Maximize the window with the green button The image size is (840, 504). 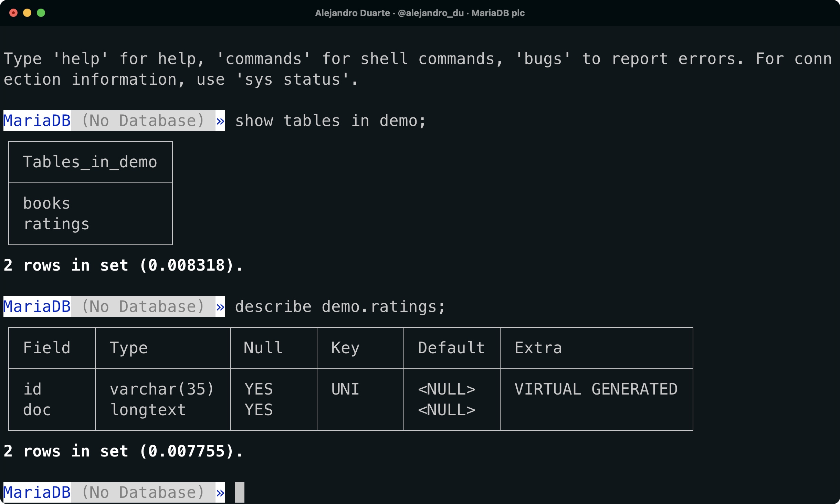(41, 13)
